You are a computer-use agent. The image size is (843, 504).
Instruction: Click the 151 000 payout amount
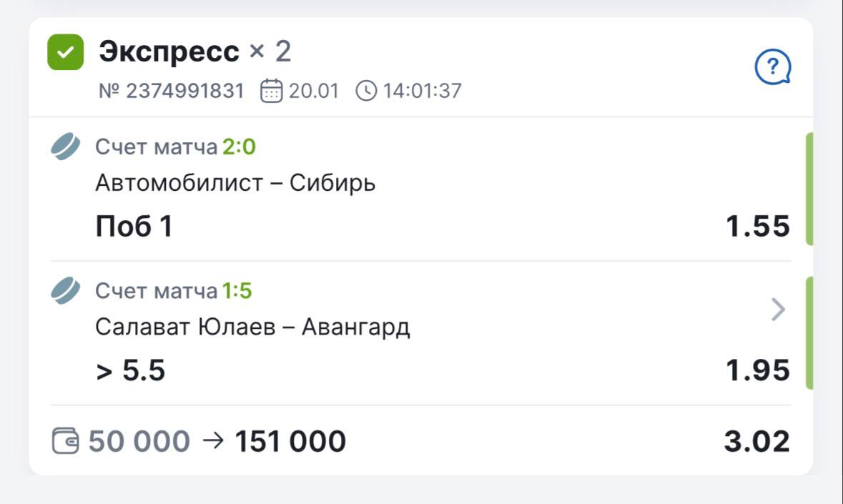coord(290,441)
